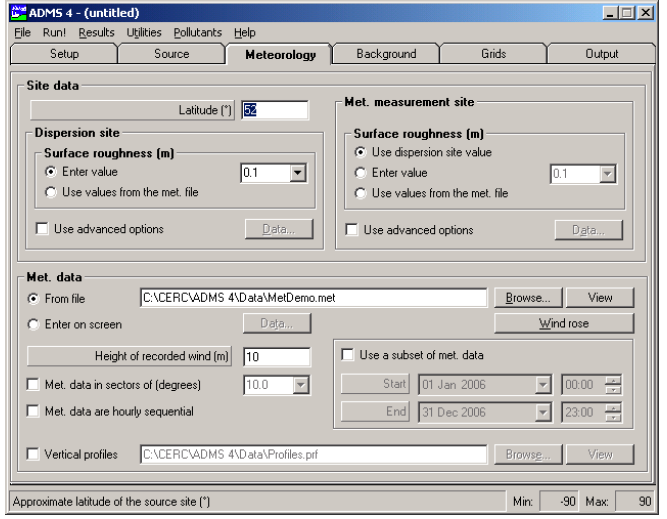Click the Data... button beside Enter on screen
The width and height of the screenshot is (667, 519).
(x=277, y=324)
